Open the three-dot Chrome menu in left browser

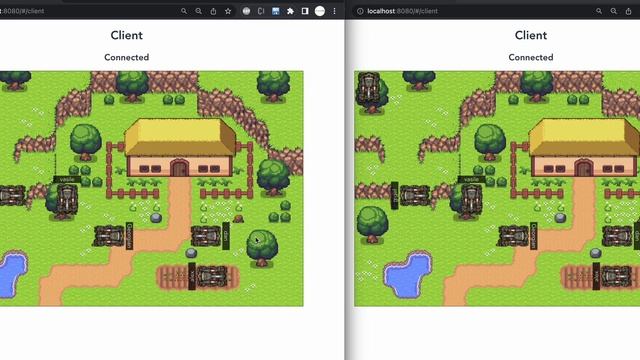334,11
